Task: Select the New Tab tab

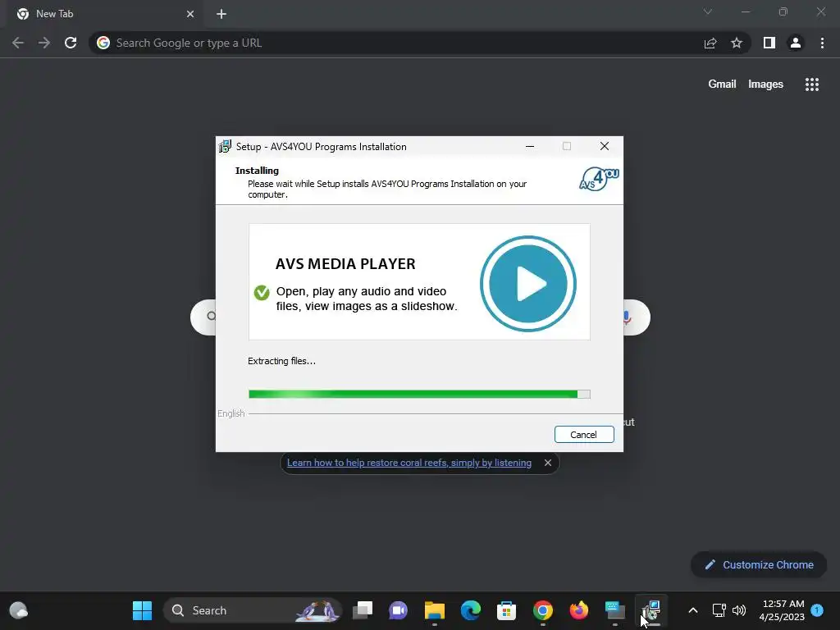Action: coord(105,14)
